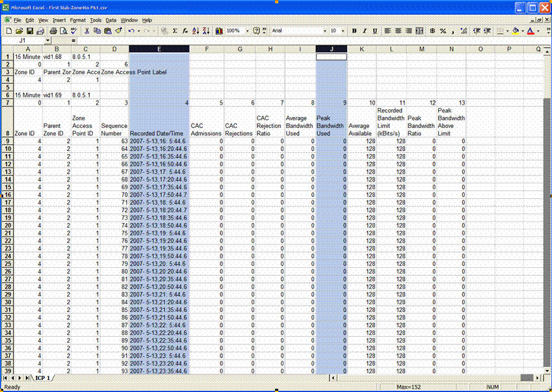
Task: Apply Currency Style dollar icon
Action: click(432, 31)
